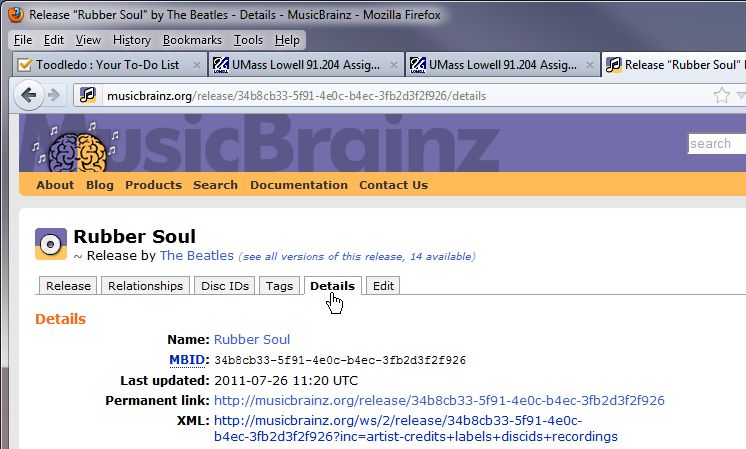Click the browser Forward arrow button

click(54, 96)
